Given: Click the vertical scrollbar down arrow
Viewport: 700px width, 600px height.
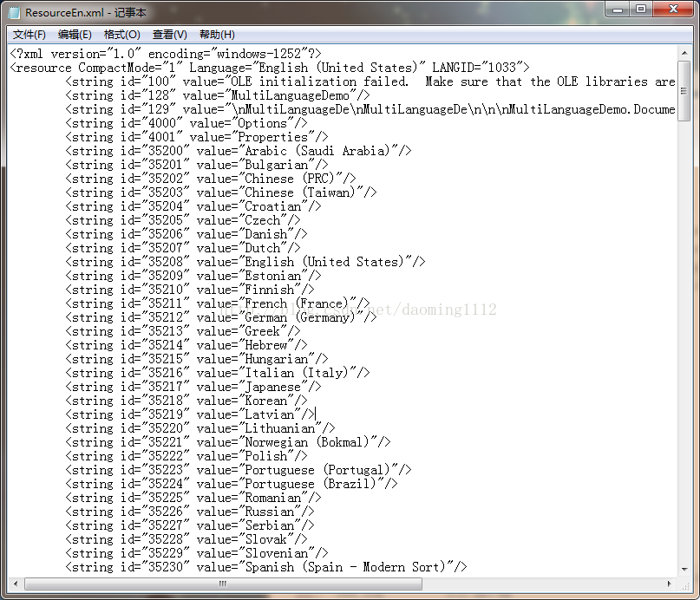Looking at the screenshot, I should tap(684, 569).
